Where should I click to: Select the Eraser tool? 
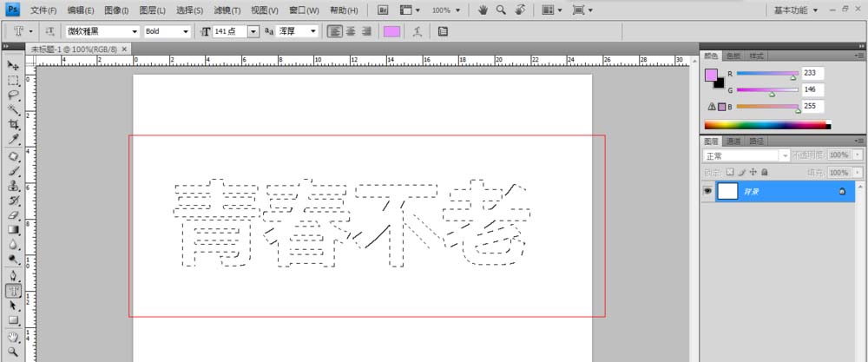click(x=14, y=214)
